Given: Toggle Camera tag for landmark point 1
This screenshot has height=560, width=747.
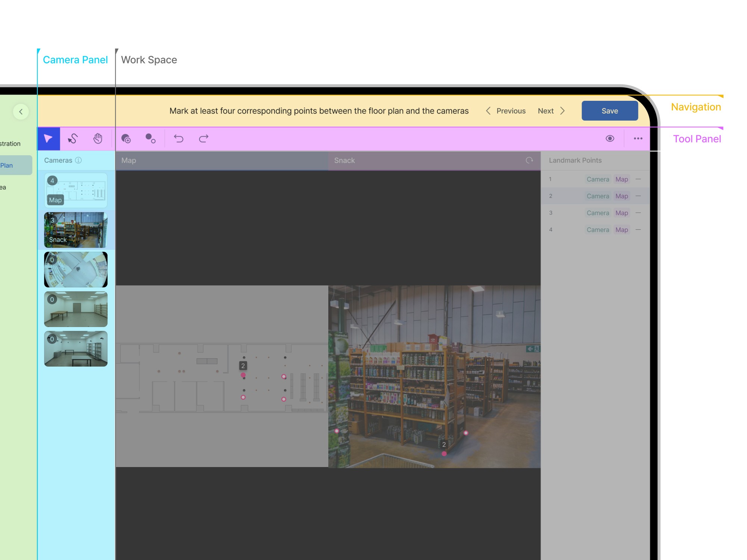Looking at the screenshot, I should pyautogui.click(x=598, y=179).
